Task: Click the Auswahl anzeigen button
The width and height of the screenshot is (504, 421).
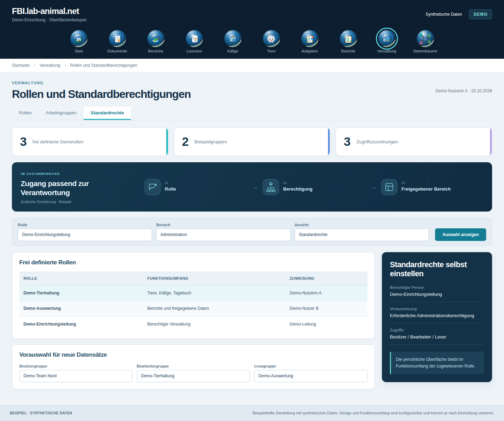Action: 461,235
